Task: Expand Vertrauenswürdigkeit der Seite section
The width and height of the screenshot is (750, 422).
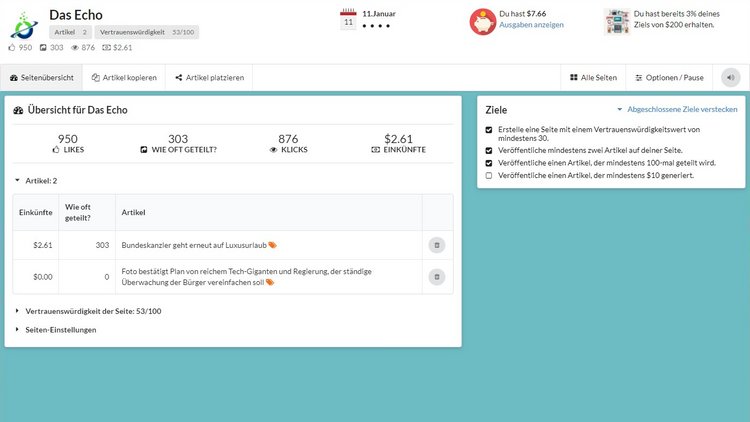Action: coord(88,311)
